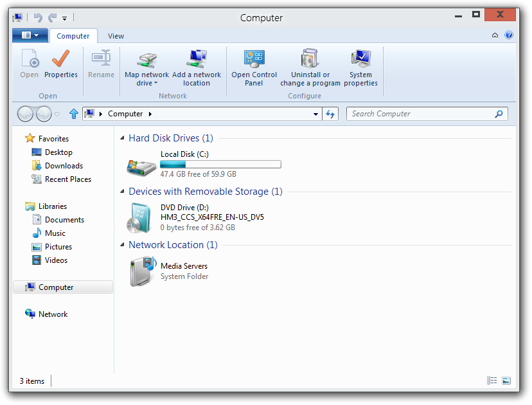Click the Properties checkmark icon in ribbon
The image size is (532, 405).
click(x=61, y=59)
